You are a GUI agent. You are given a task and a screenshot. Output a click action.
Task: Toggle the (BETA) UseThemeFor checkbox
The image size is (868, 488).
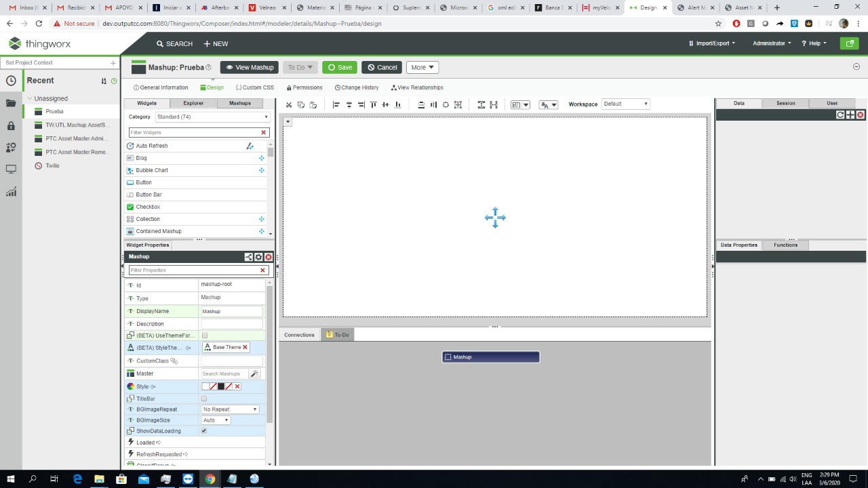tap(205, 335)
